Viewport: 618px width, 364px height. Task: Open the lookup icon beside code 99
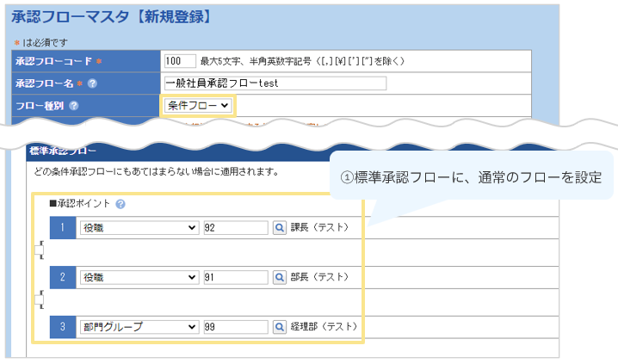pos(279,327)
